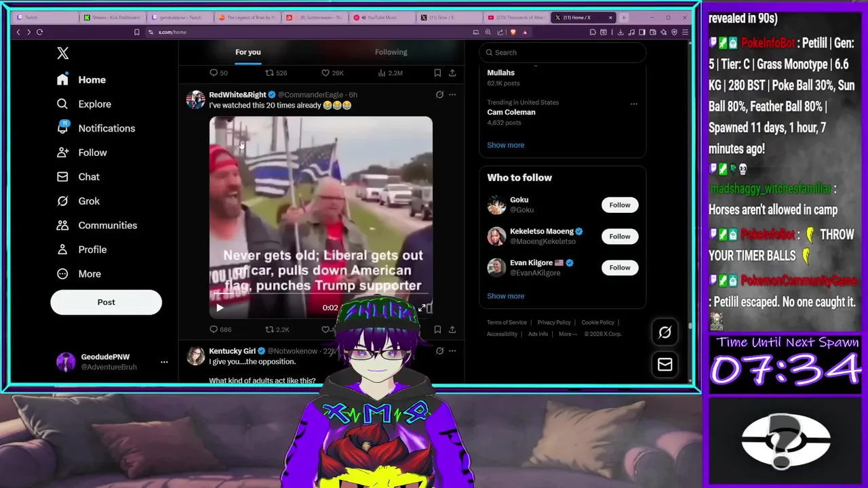This screenshot has width=868, height=488.
Task: Open Profile from the sidebar
Action: click(82, 249)
